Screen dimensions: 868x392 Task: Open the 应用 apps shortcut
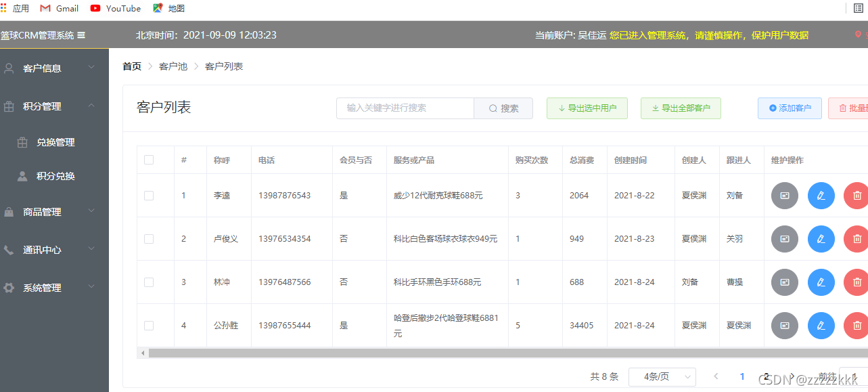[x=15, y=8]
